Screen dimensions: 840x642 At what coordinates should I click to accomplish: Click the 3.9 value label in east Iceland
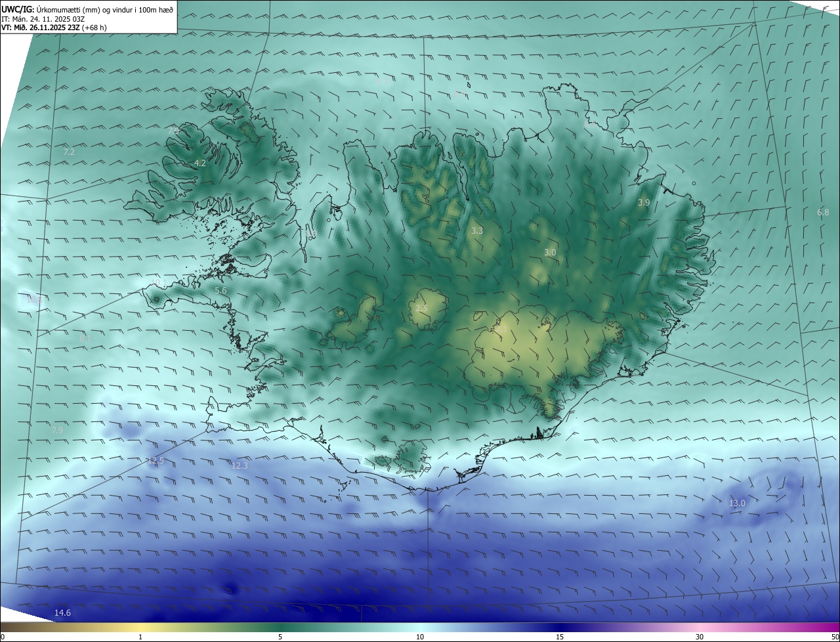click(x=644, y=203)
